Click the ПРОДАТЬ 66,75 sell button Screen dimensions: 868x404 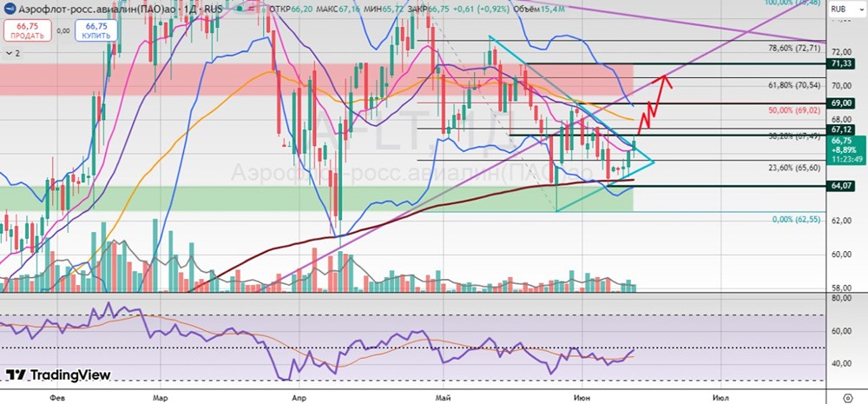(28, 30)
